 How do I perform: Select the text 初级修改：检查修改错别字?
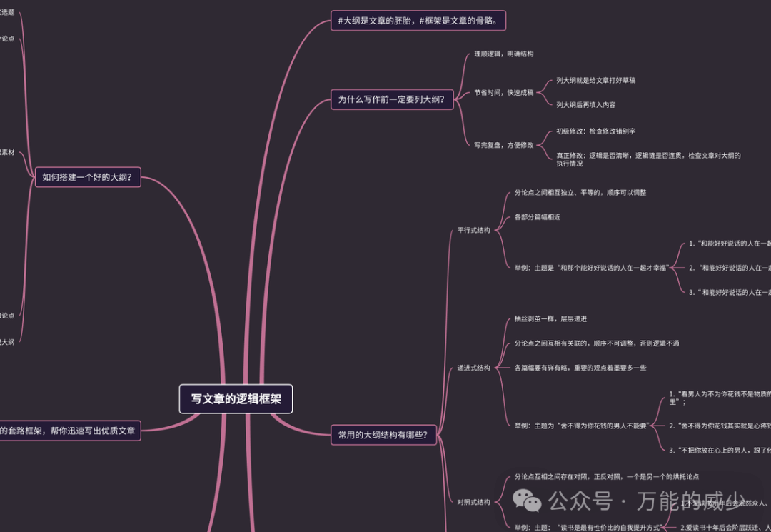(595, 131)
